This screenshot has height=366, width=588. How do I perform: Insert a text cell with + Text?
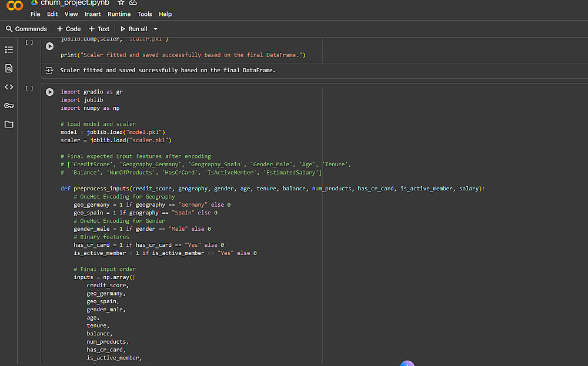99,29
